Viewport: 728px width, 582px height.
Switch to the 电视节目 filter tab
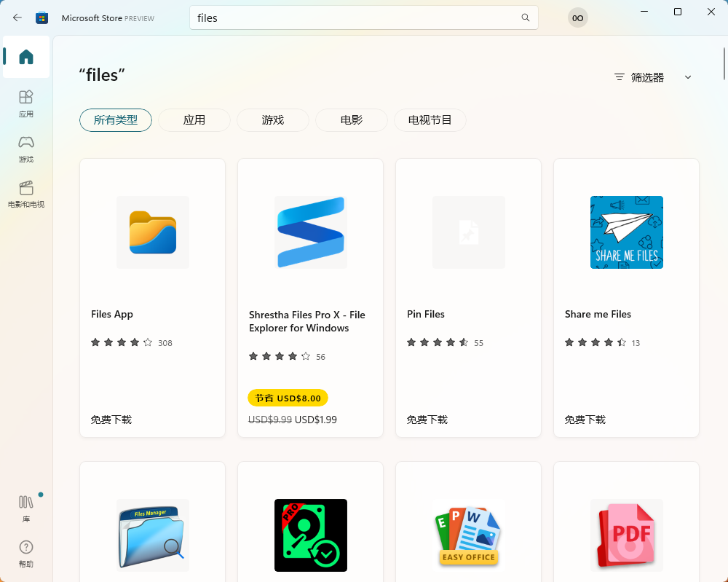click(430, 120)
